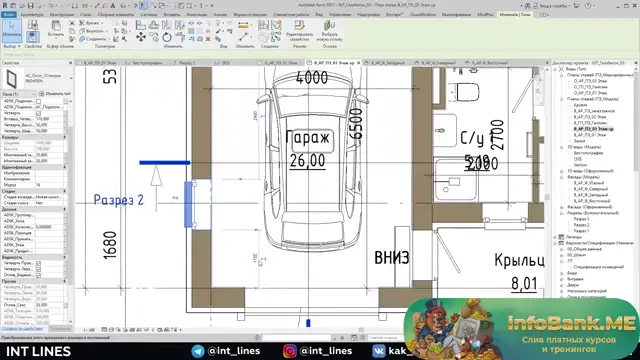Click the Марка value input field

(x=49, y=185)
